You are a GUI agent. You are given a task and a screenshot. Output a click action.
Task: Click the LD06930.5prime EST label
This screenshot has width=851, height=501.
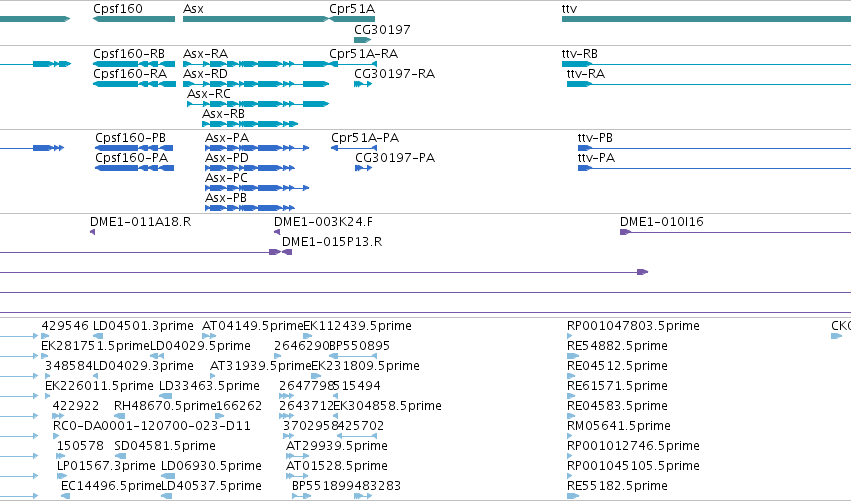tap(211, 466)
